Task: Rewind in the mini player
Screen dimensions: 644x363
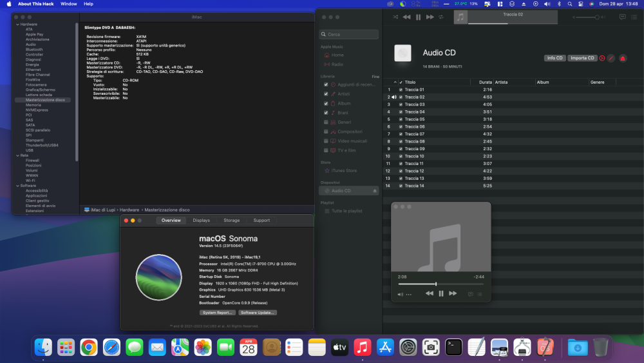Action: click(429, 293)
